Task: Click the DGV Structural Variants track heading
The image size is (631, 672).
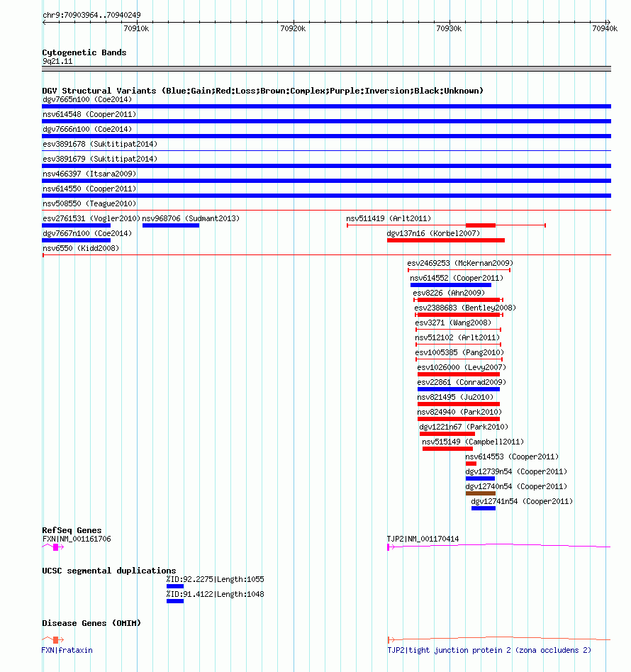Action: click(263, 91)
